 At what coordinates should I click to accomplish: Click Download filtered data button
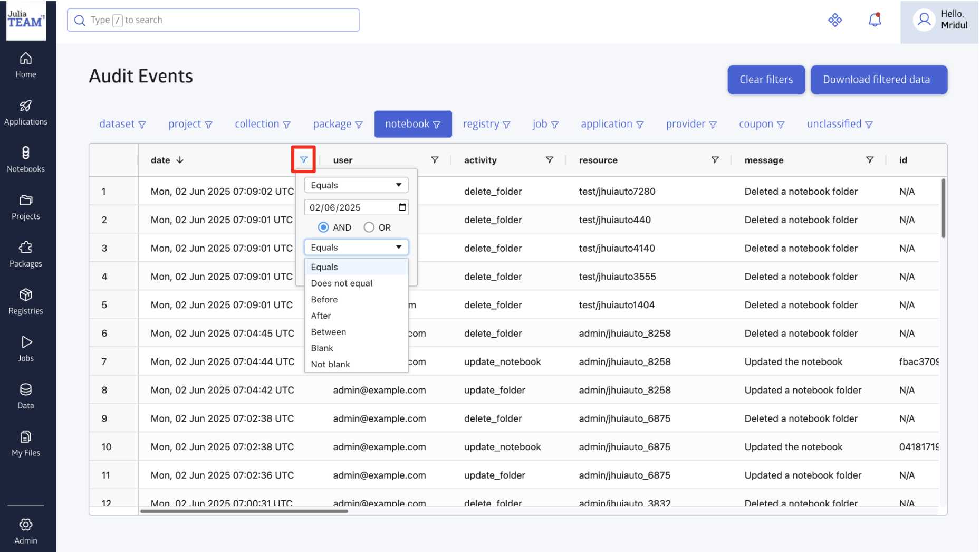pyautogui.click(x=878, y=80)
